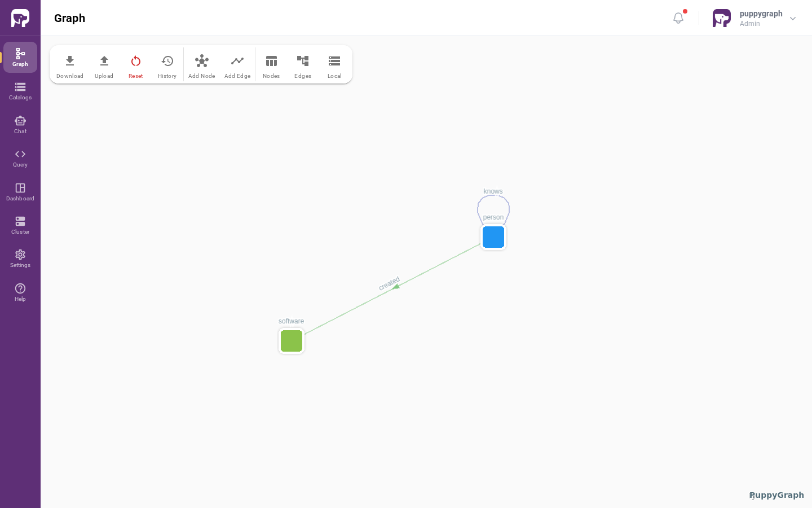Add Node to the graph
This screenshot has width=812, height=508.
202,66
